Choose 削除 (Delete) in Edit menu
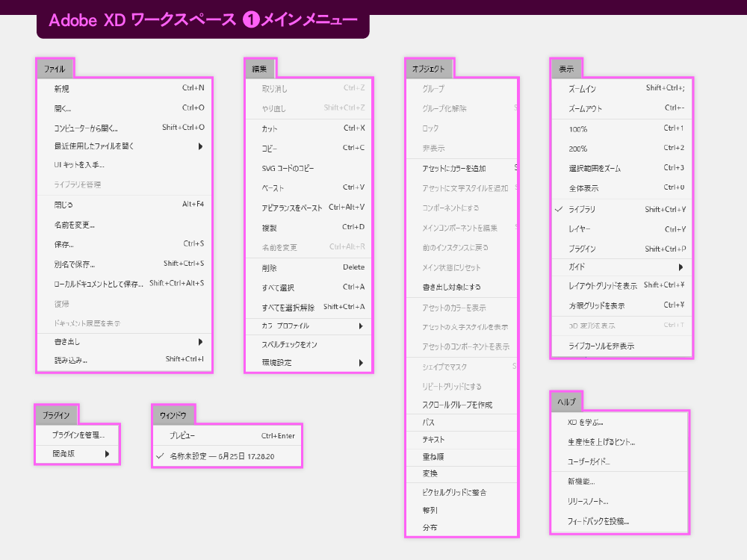The image size is (747, 560). 309,267
